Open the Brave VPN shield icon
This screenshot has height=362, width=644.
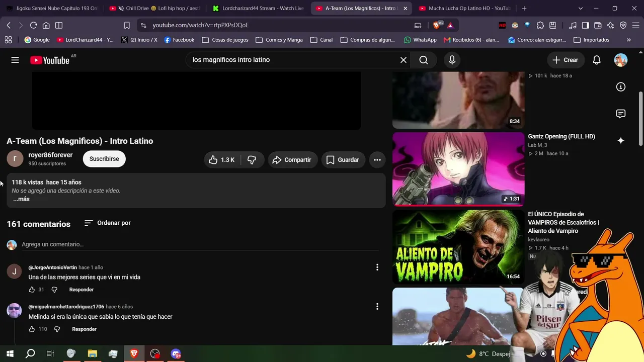coord(623,25)
